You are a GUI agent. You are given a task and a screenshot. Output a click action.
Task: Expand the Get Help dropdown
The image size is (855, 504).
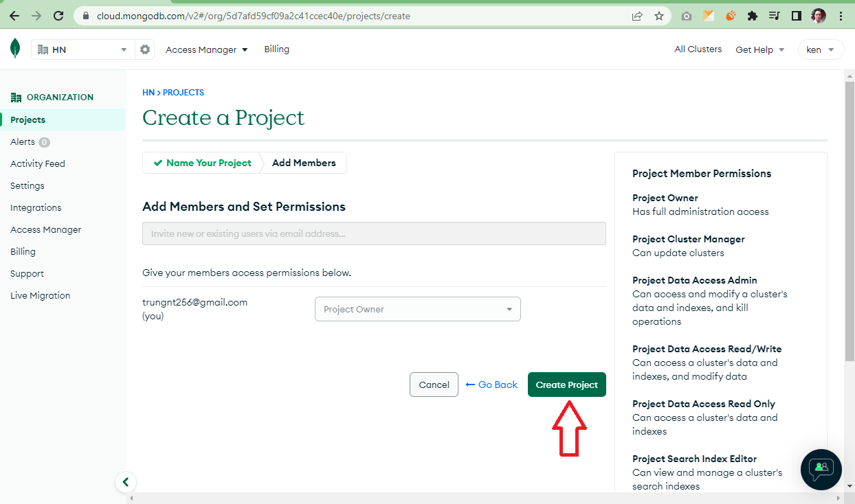(x=759, y=49)
